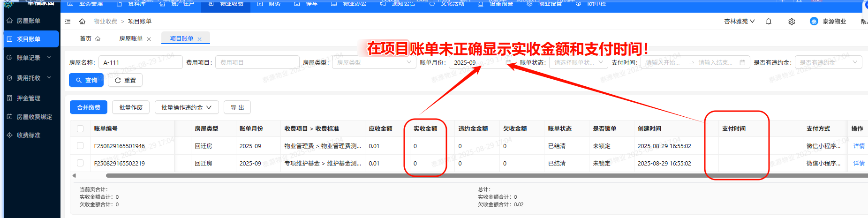This screenshot has width=868, height=218.
Task: Click the horizontal table scrollbar
Action: pos(487,176)
